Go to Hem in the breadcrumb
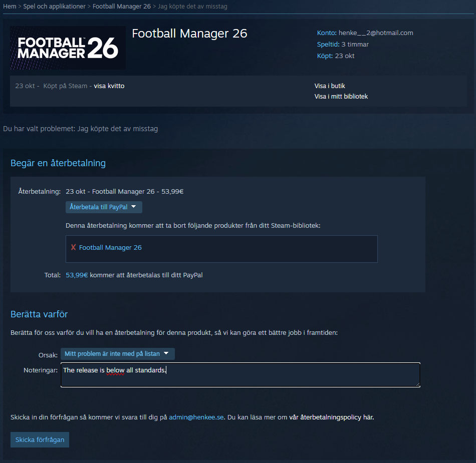Image resolution: width=476 pixels, height=463 pixels. (10, 7)
